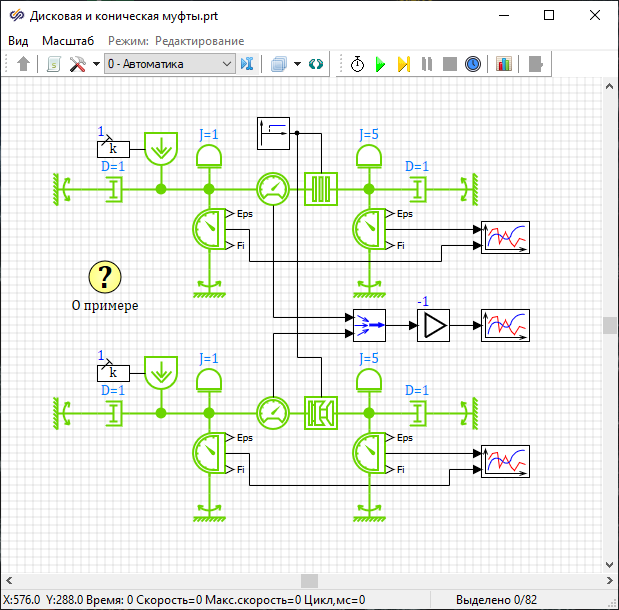Open the colored bar chart icon
619x610 pixels.
[503, 64]
